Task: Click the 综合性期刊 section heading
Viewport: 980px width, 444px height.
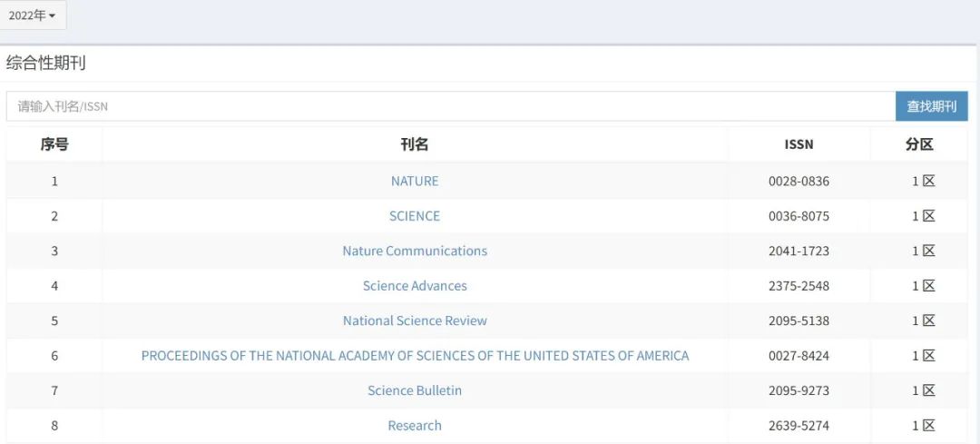Action: (46, 64)
